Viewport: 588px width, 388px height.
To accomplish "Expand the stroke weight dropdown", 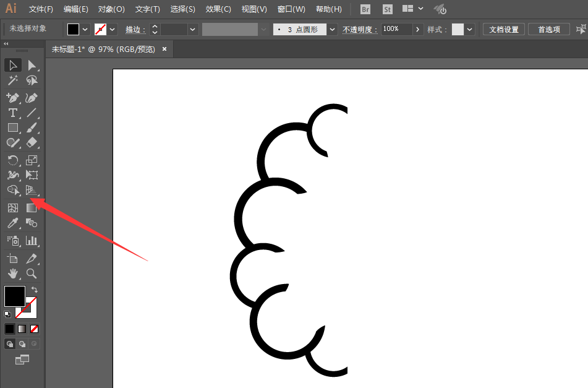I will [193, 29].
